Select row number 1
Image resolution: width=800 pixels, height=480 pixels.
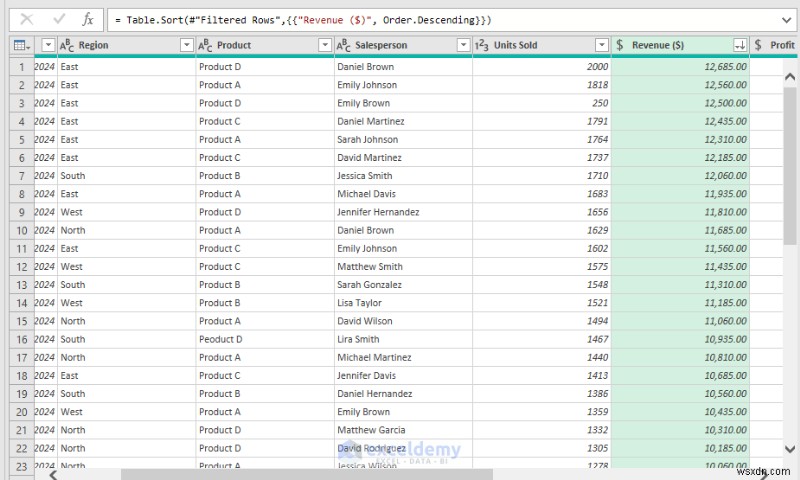[x=21, y=67]
